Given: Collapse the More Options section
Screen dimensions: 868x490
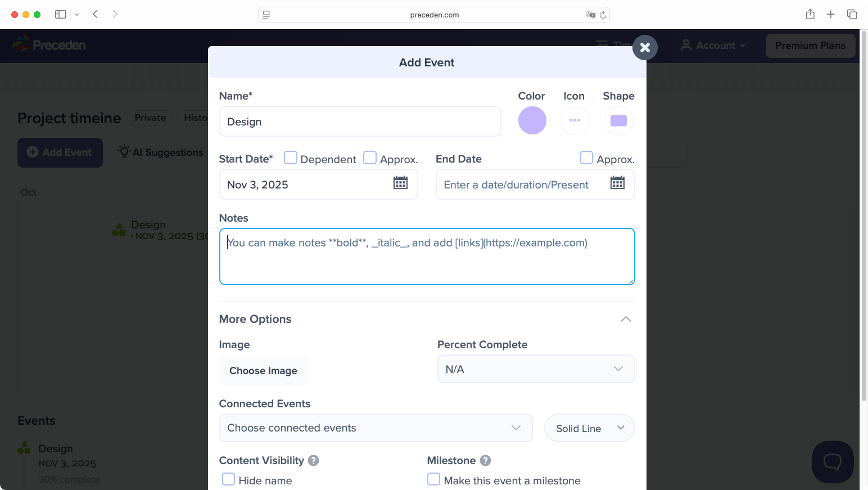Looking at the screenshot, I should pos(625,319).
